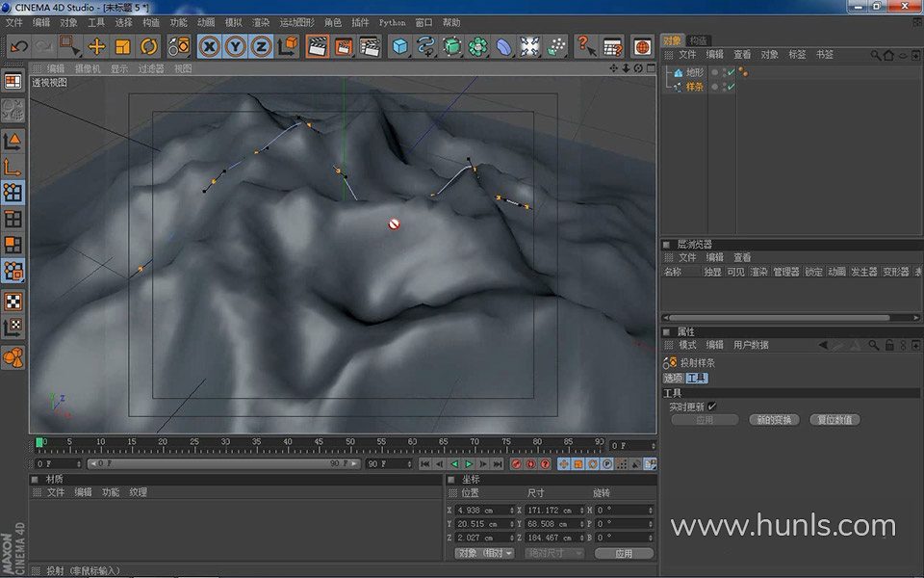
Task: Select the Move tool
Action: coord(96,45)
